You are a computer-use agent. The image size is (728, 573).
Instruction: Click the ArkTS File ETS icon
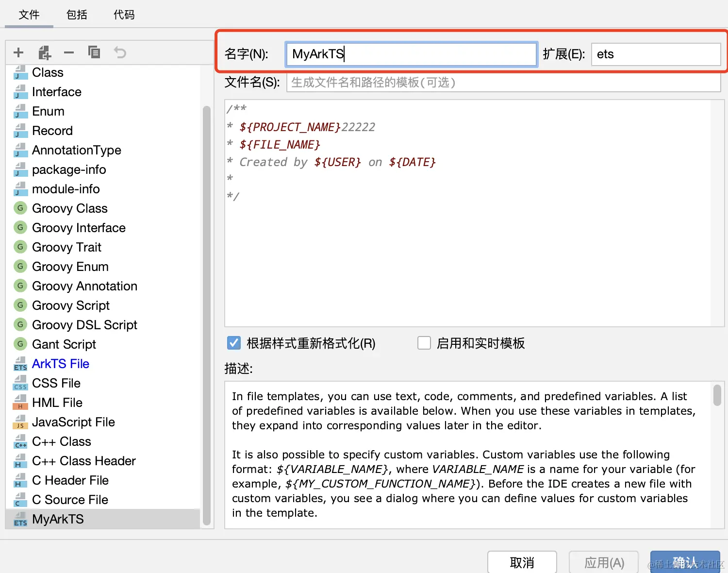(20, 364)
